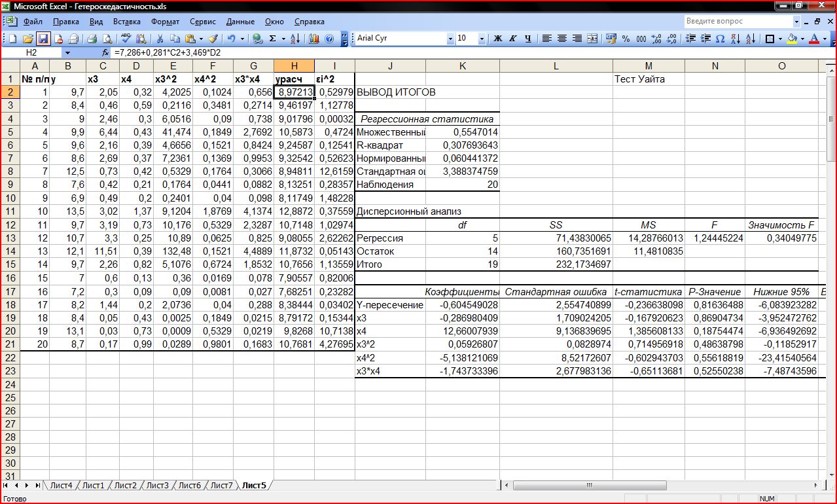Create a new blank workbook
Image resolution: width=837 pixels, height=504 pixels.
12,39
